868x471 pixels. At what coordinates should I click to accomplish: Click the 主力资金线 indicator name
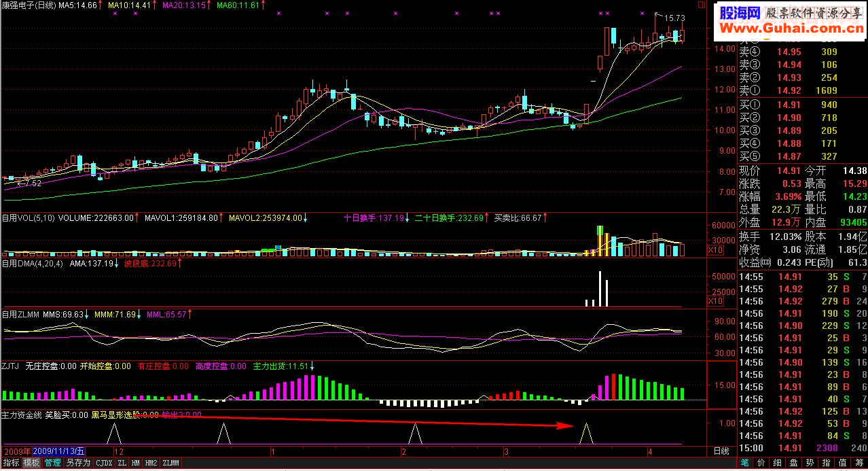(x=22, y=414)
